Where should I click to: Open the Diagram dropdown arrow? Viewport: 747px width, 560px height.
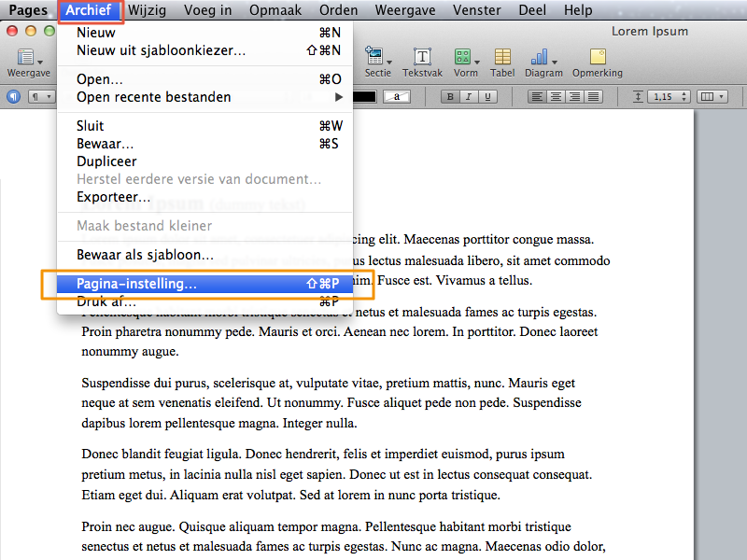tap(555, 62)
